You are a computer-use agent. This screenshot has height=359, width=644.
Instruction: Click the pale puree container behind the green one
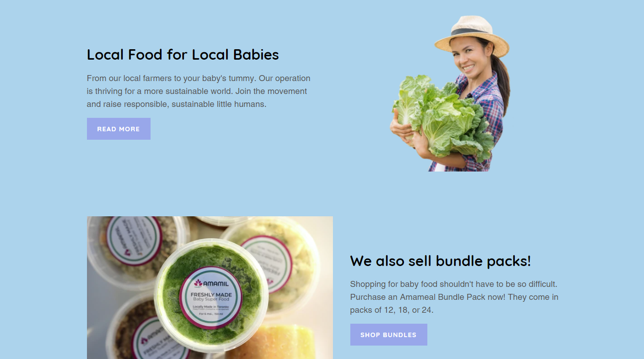[278, 259]
